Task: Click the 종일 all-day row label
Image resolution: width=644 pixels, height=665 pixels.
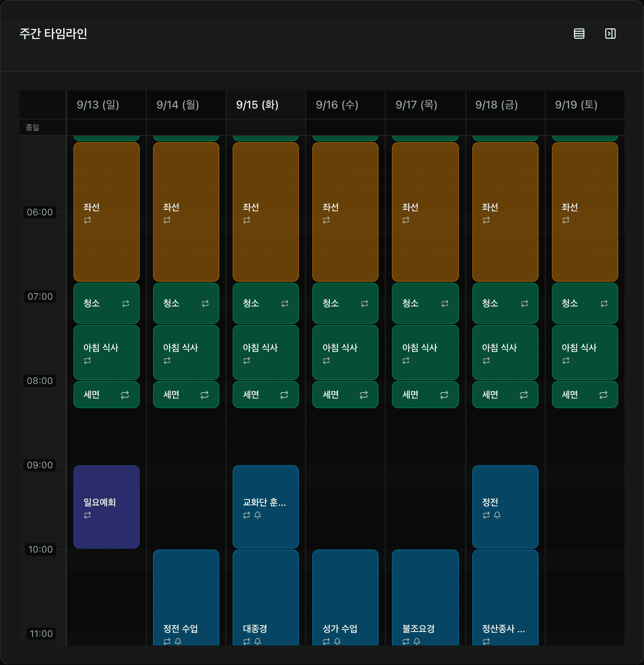Action: [32, 128]
